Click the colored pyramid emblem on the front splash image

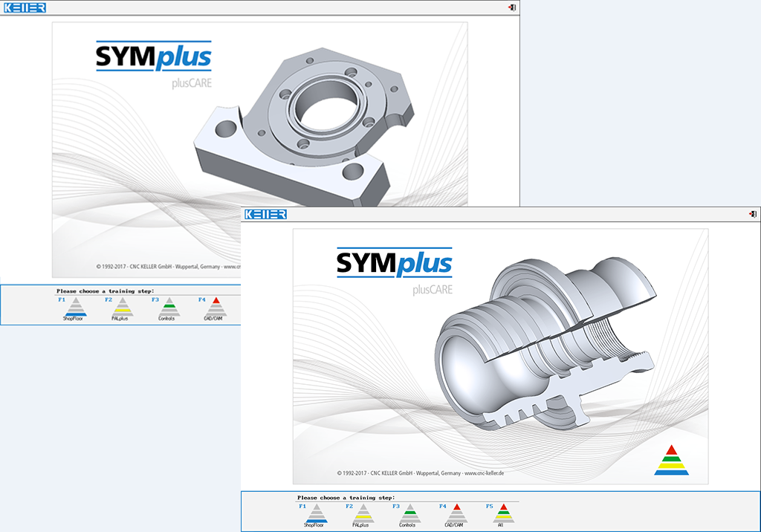[671, 460]
